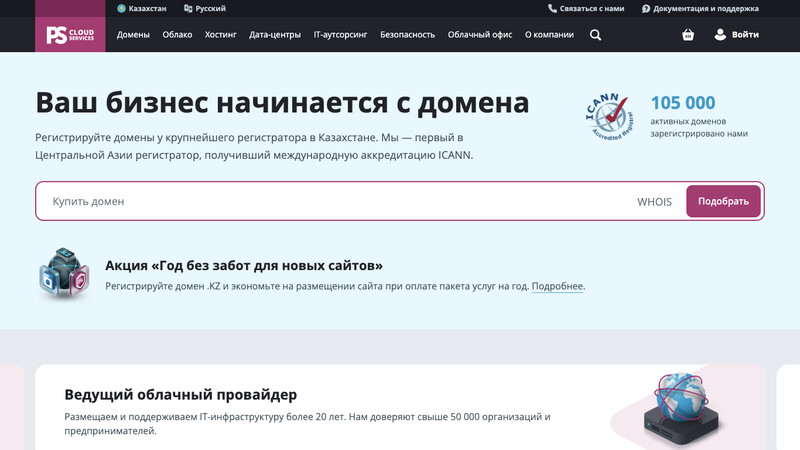800x450 pixels.
Task: Open Документация и поддержка link
Action: tap(700, 8)
